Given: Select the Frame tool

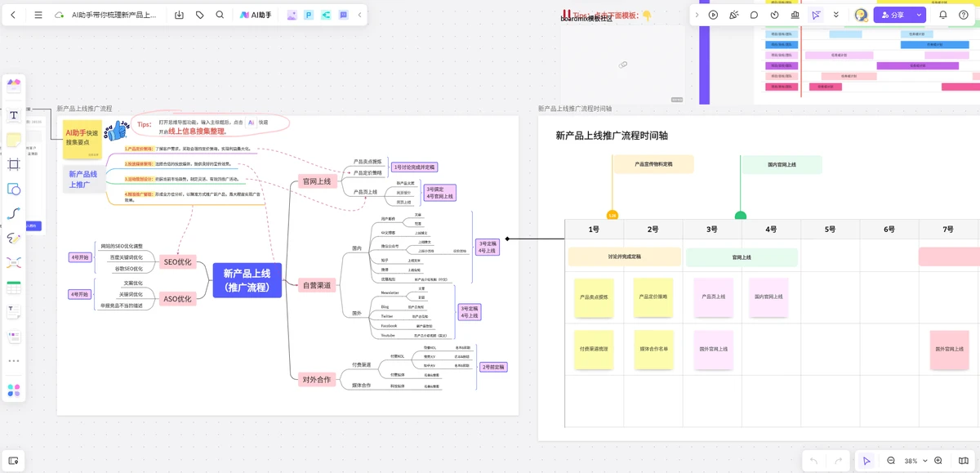Looking at the screenshot, I should pos(14,164).
